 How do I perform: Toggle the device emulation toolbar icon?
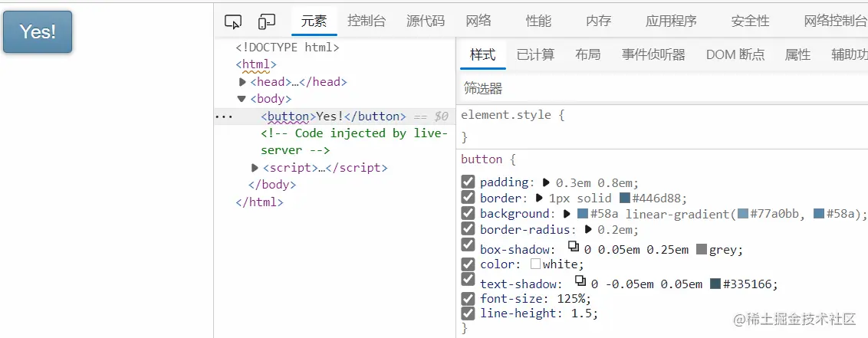point(267,21)
